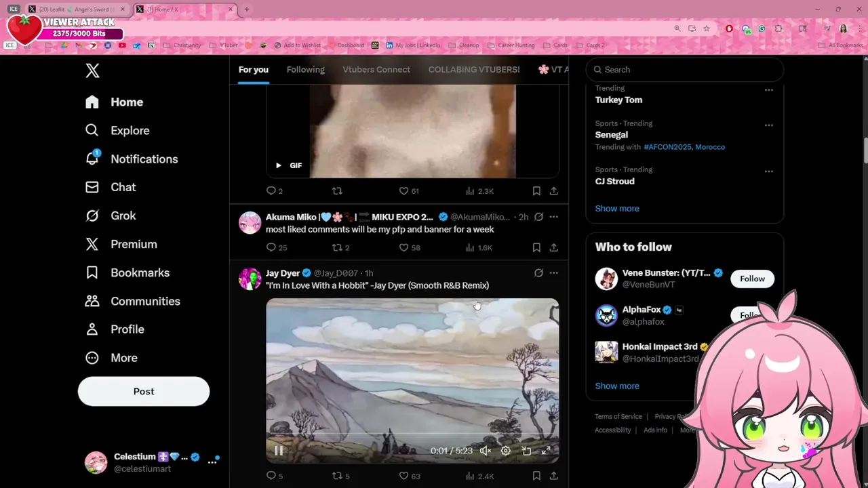Open Grok action on Jay Dyer's post

pos(538,273)
